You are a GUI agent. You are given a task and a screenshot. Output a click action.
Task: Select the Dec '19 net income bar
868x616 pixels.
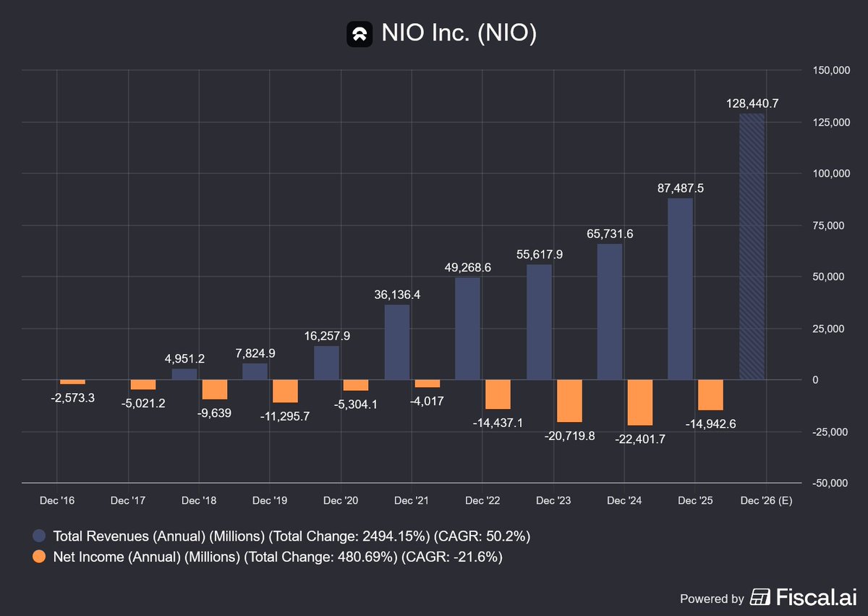click(285, 392)
